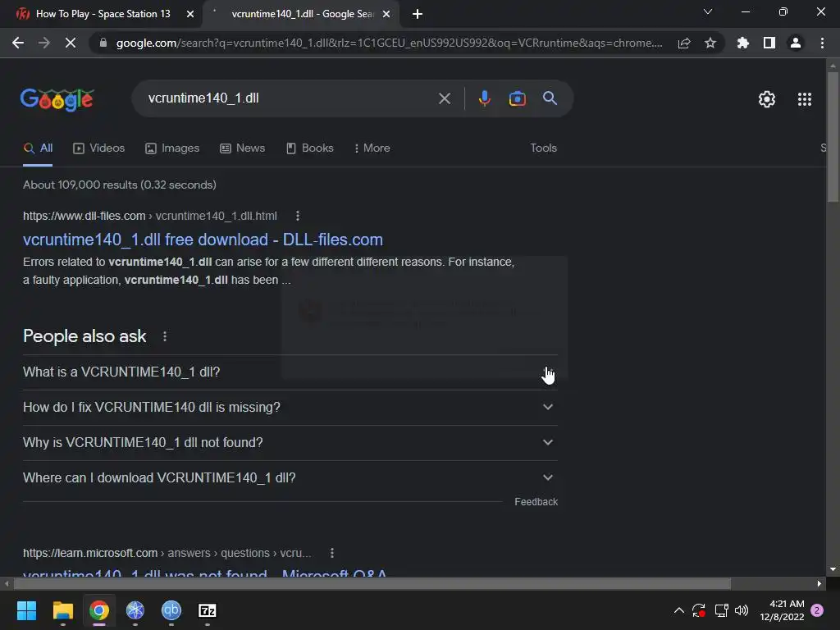Open Chrome extensions puzzle icon
The height and width of the screenshot is (630, 840).
[x=743, y=43]
